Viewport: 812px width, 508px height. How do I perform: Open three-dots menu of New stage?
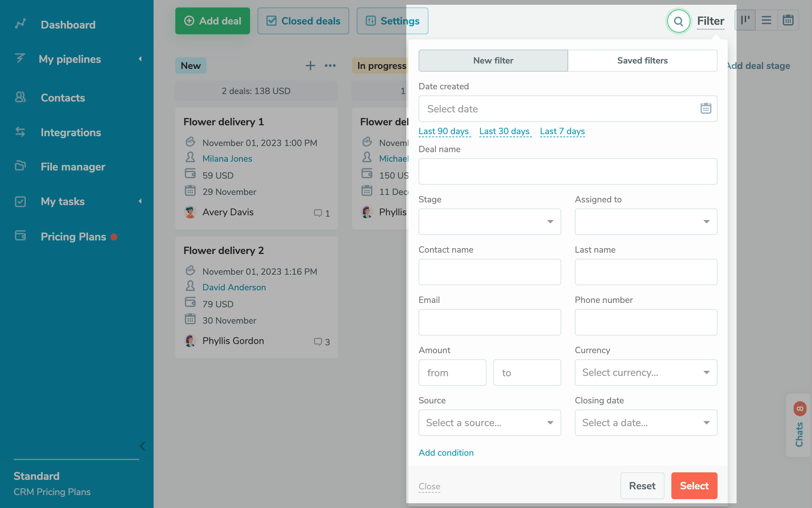(330, 66)
